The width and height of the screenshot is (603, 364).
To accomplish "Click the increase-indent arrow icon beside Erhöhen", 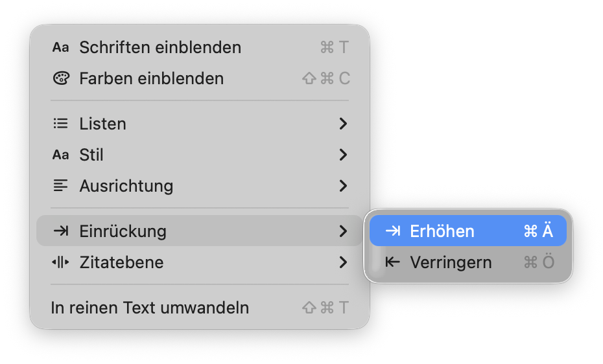I will (x=392, y=231).
